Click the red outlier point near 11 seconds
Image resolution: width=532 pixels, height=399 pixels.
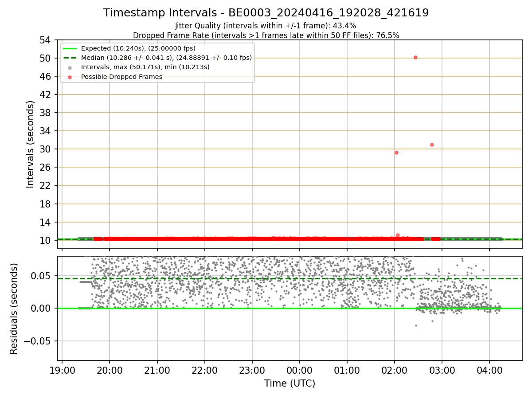point(398,235)
